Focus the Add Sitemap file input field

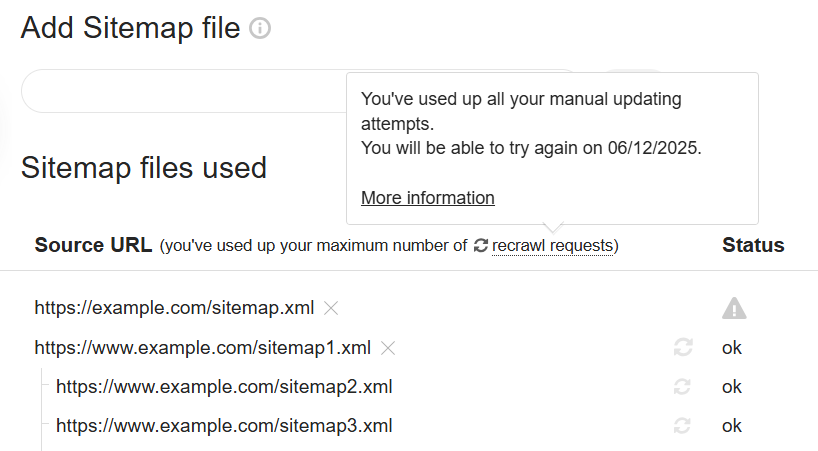(x=180, y=91)
